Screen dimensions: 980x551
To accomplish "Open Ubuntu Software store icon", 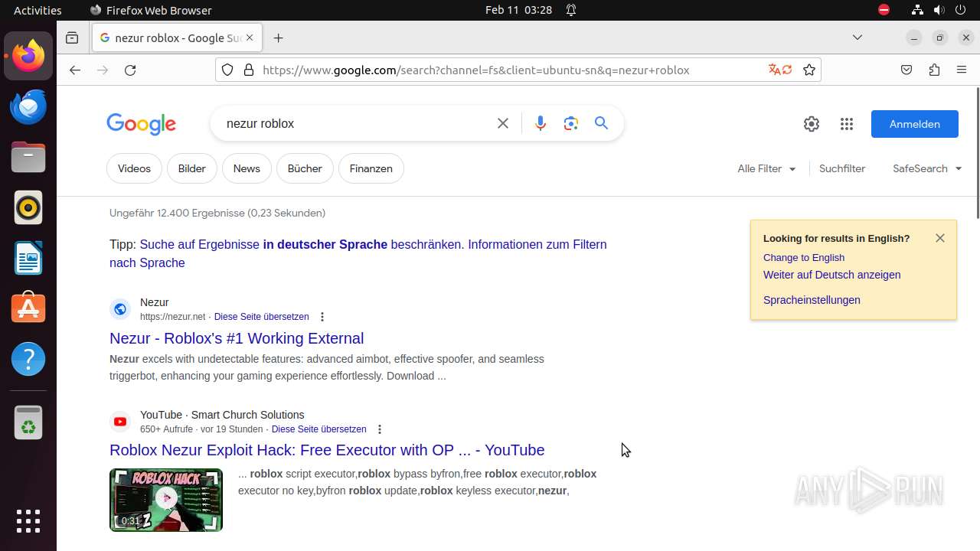I will (x=28, y=308).
